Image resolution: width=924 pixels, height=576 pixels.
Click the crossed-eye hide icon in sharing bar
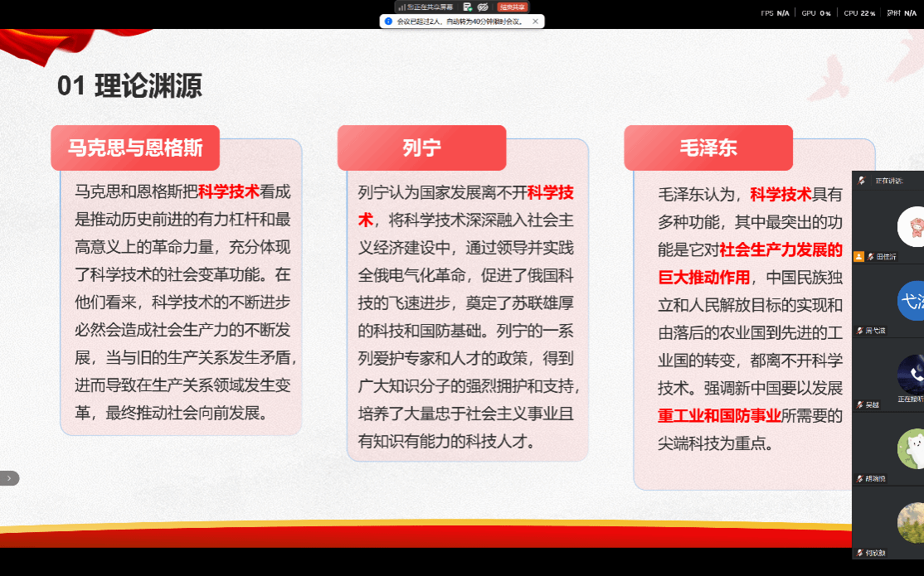pos(483,7)
